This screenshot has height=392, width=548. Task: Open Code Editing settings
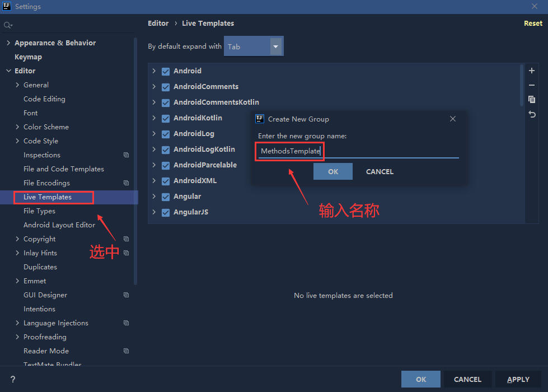click(x=44, y=99)
